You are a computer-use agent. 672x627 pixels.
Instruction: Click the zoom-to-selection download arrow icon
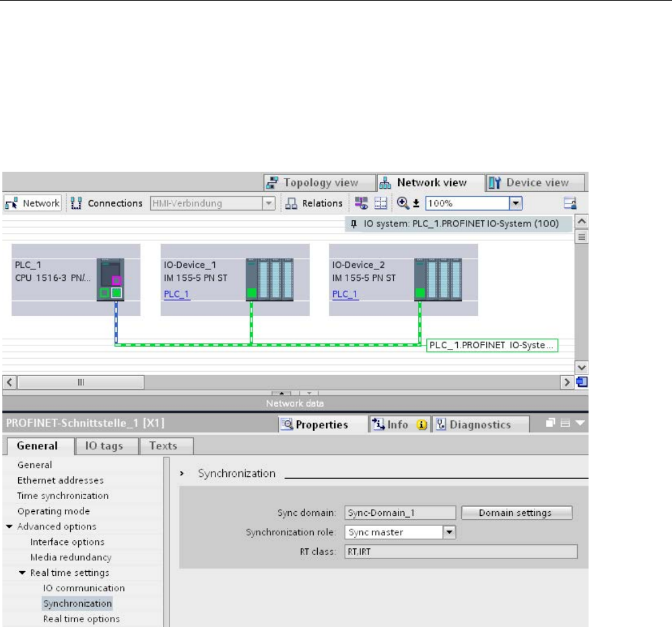[x=416, y=203]
